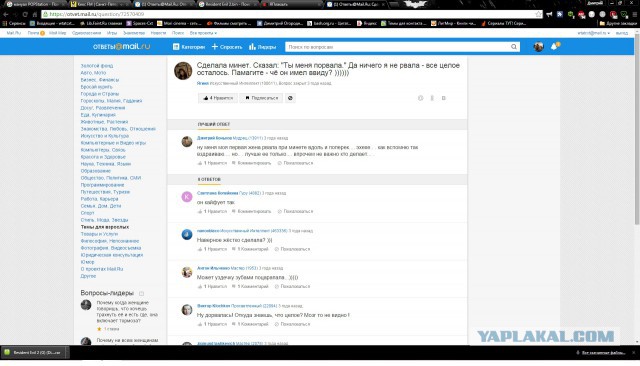Switch to the Resident Evil browser tab
Screen dimensions: 640x366
click(228, 4)
